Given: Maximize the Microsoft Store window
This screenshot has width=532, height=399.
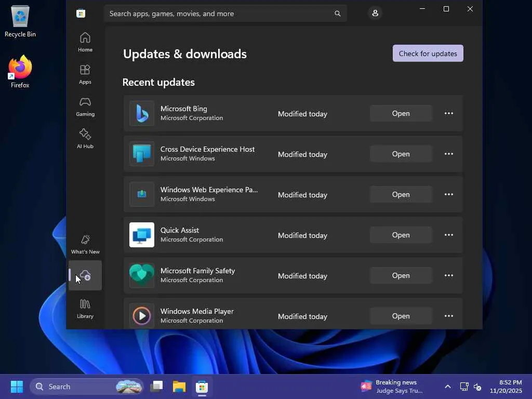Looking at the screenshot, I should [x=446, y=9].
